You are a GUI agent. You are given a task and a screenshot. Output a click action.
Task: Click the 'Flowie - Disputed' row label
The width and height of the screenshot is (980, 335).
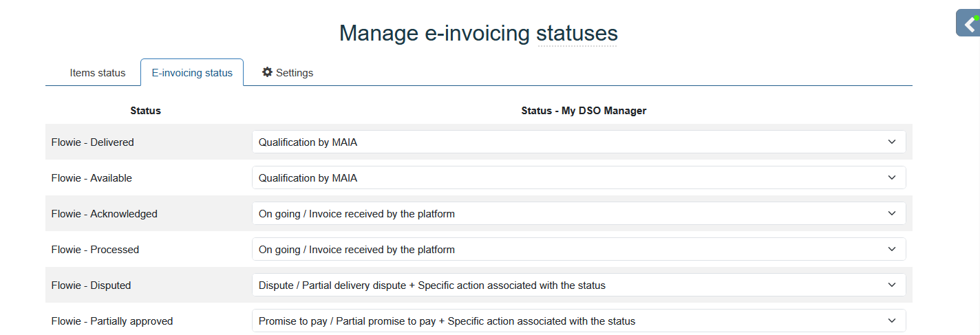click(91, 285)
